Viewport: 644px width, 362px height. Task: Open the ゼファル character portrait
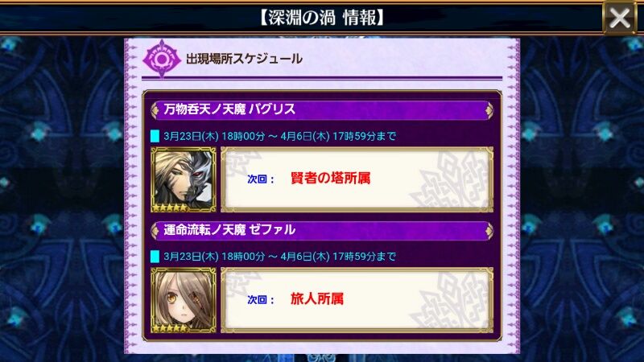184,300
